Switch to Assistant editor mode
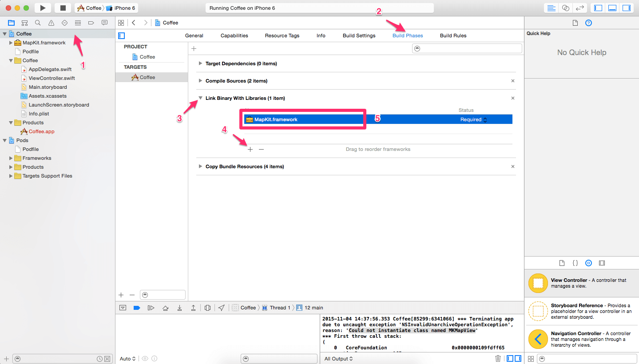This screenshot has width=639, height=364. [x=565, y=8]
